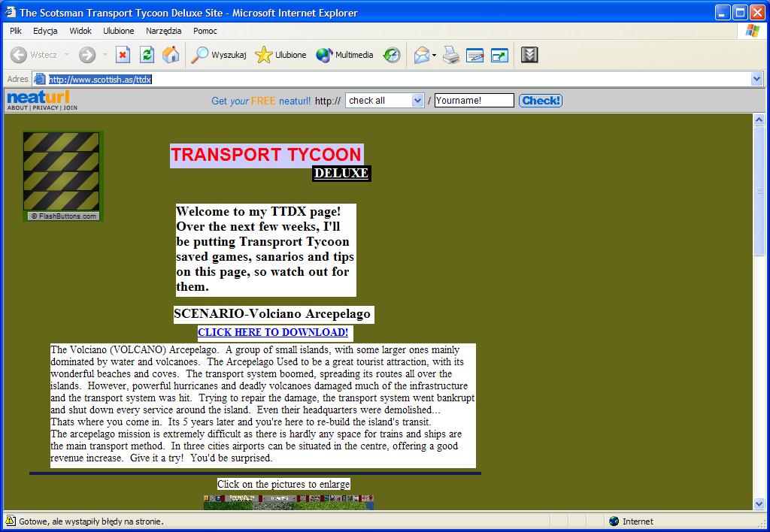Click the striped FlashButtons.com image
This screenshot has width=770, height=532.
click(62, 172)
